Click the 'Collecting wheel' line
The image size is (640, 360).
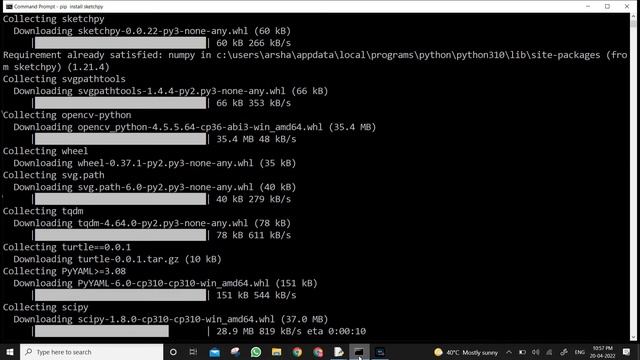click(45, 151)
